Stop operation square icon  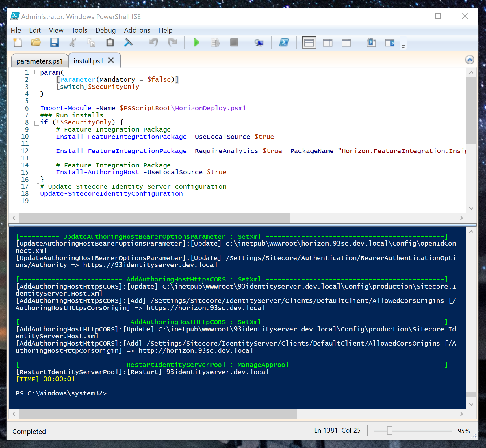tap(234, 43)
